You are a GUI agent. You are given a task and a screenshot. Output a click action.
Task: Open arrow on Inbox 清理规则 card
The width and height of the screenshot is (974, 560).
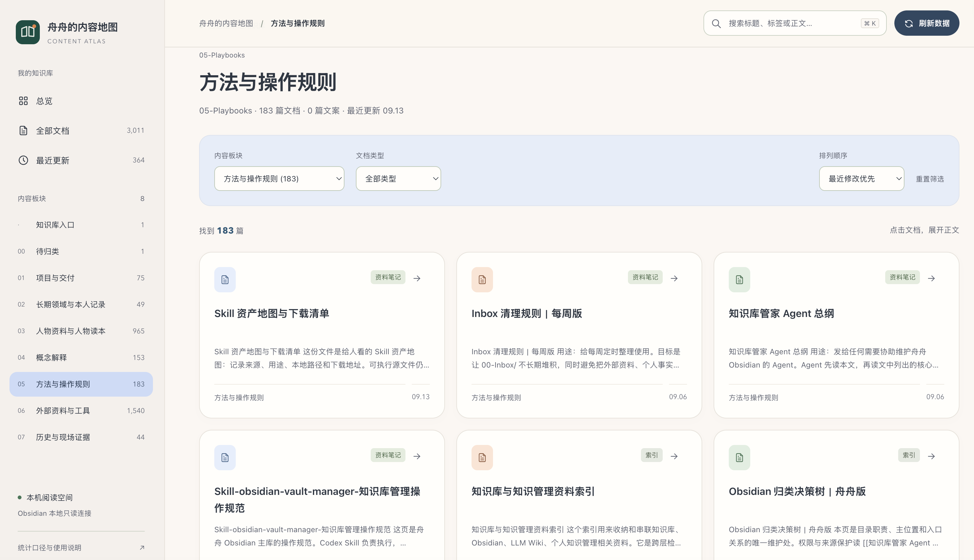pos(674,278)
